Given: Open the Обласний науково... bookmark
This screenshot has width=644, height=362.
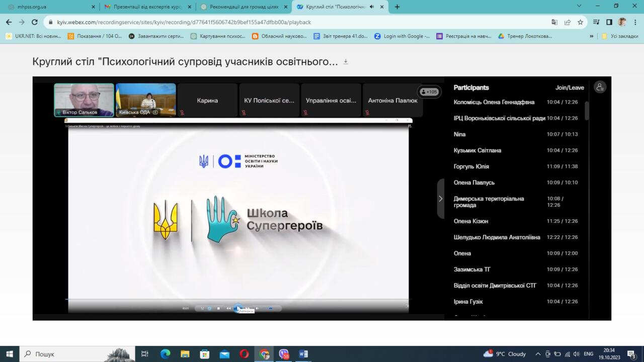Looking at the screenshot, I should click(x=279, y=36).
